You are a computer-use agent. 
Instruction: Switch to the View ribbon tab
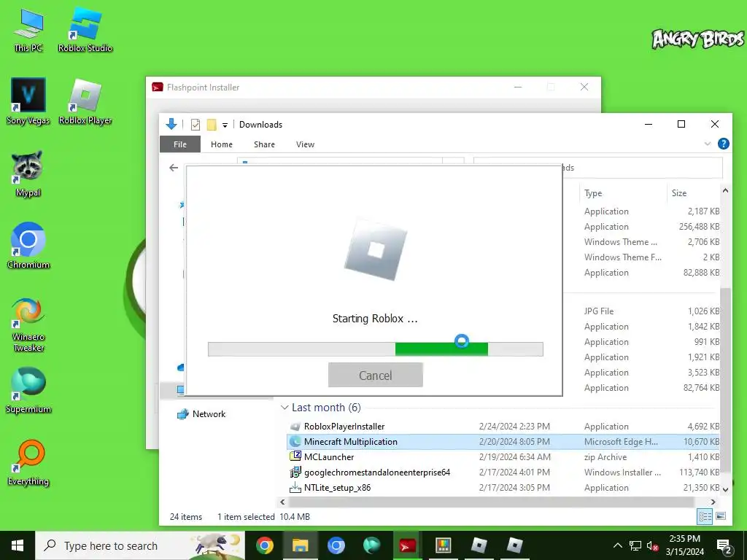(x=305, y=144)
